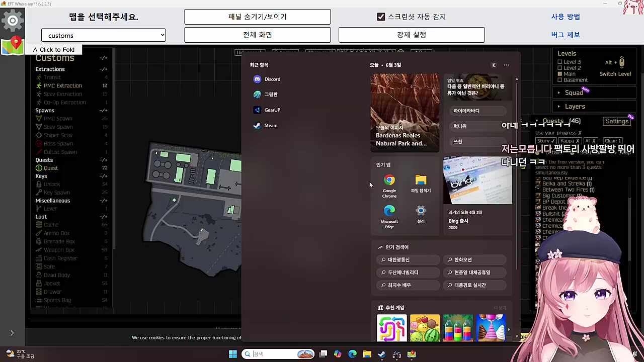Open the 버그 제보 link
The width and height of the screenshot is (644, 362).
pos(566,35)
